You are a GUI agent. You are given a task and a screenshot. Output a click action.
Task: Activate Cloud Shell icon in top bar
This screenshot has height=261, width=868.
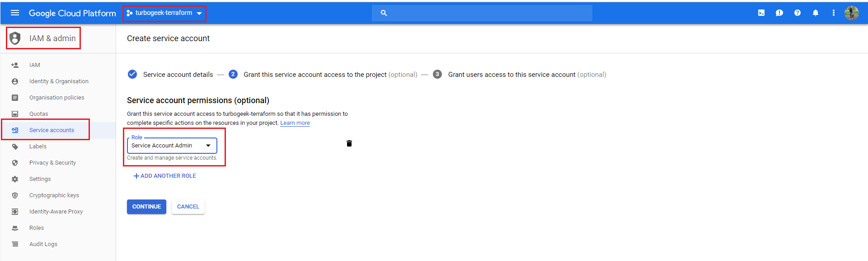click(761, 13)
